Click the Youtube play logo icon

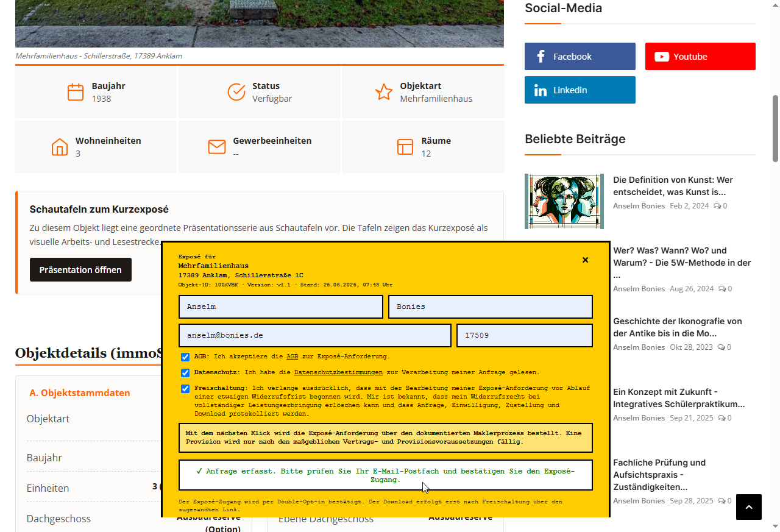point(662,57)
